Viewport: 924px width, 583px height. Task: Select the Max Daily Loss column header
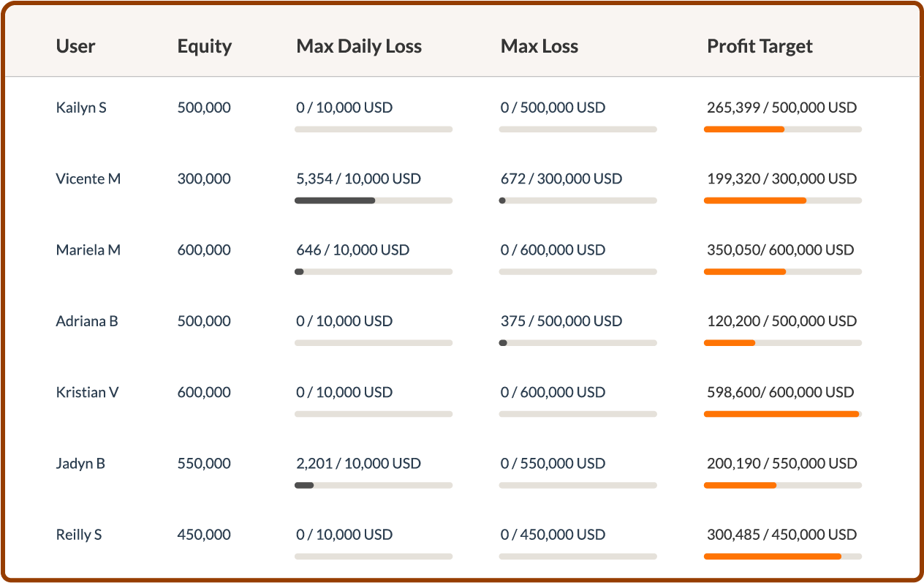pos(359,47)
